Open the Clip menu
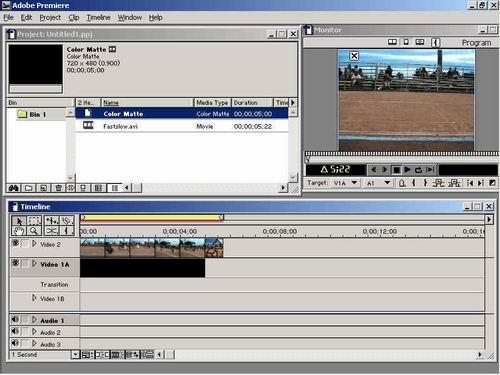 (74, 17)
